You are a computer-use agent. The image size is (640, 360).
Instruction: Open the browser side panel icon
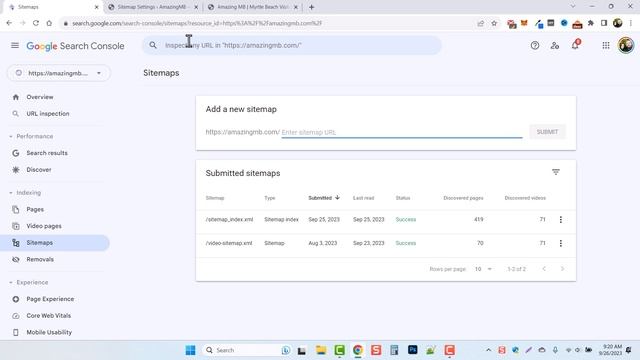[604, 23]
